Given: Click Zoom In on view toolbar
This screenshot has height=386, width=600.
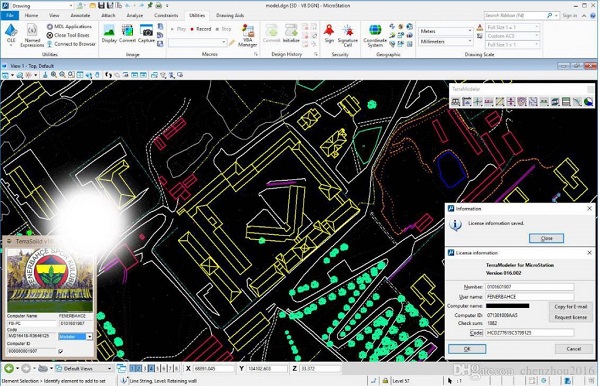Looking at the screenshot, I should [54, 75].
